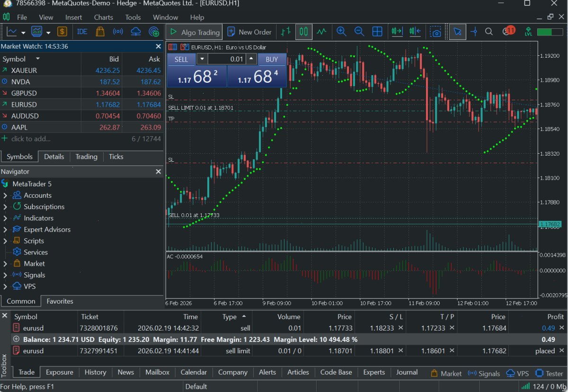Click the green connection level bar
The width and height of the screenshot is (568, 392).
click(x=550, y=32)
